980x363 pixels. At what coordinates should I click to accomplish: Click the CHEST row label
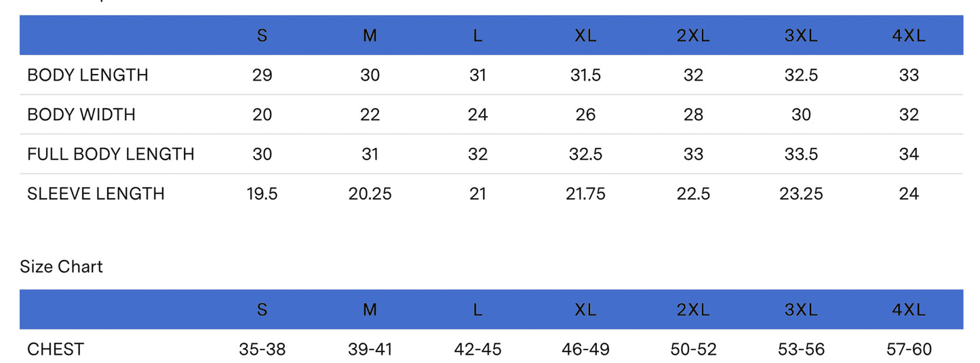56,349
